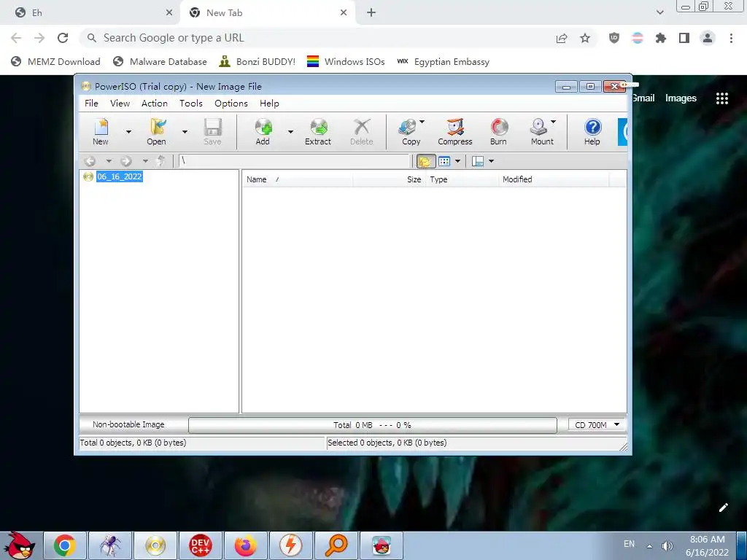
Task: Click the Up one level icon
Action: click(161, 161)
